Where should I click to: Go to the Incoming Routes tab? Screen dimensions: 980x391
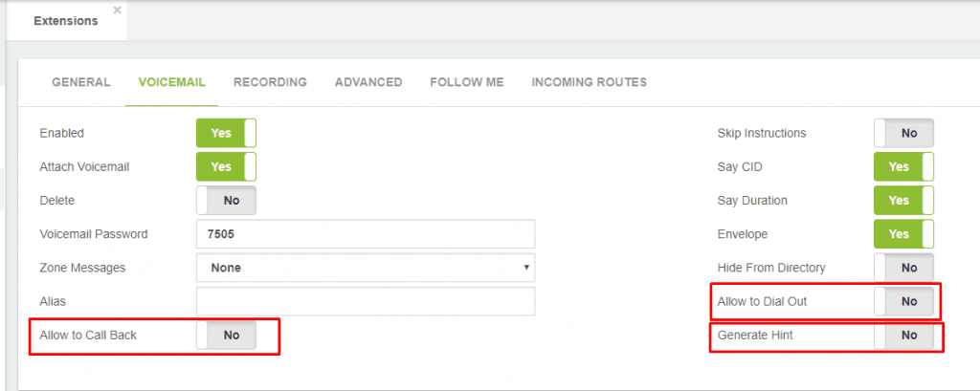589,82
